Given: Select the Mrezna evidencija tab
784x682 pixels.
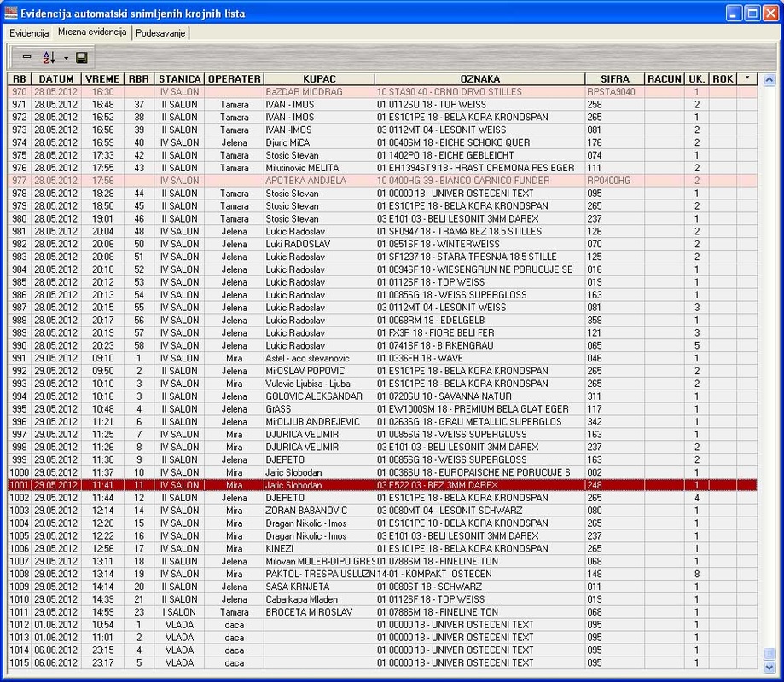Looking at the screenshot, I should (x=92, y=32).
